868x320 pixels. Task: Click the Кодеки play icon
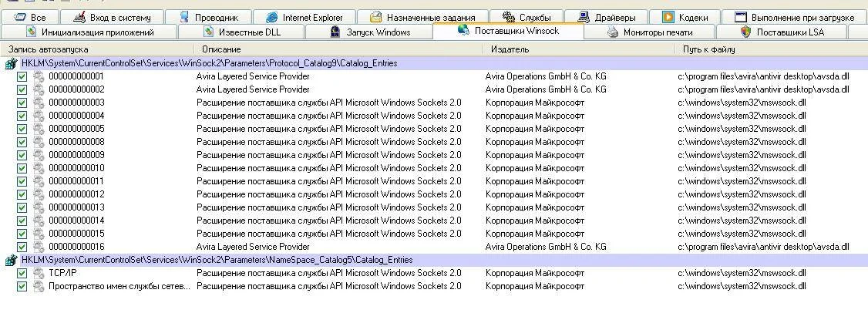[668, 17]
